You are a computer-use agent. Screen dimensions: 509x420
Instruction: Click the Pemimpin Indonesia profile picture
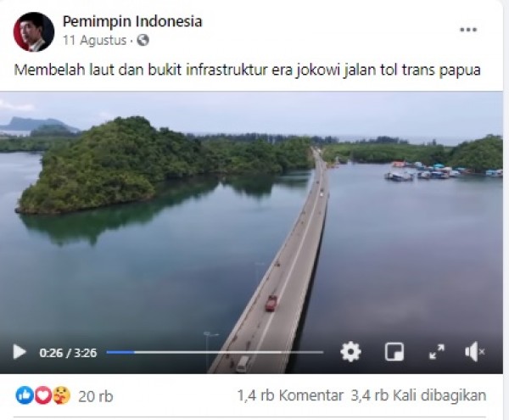coord(34,31)
